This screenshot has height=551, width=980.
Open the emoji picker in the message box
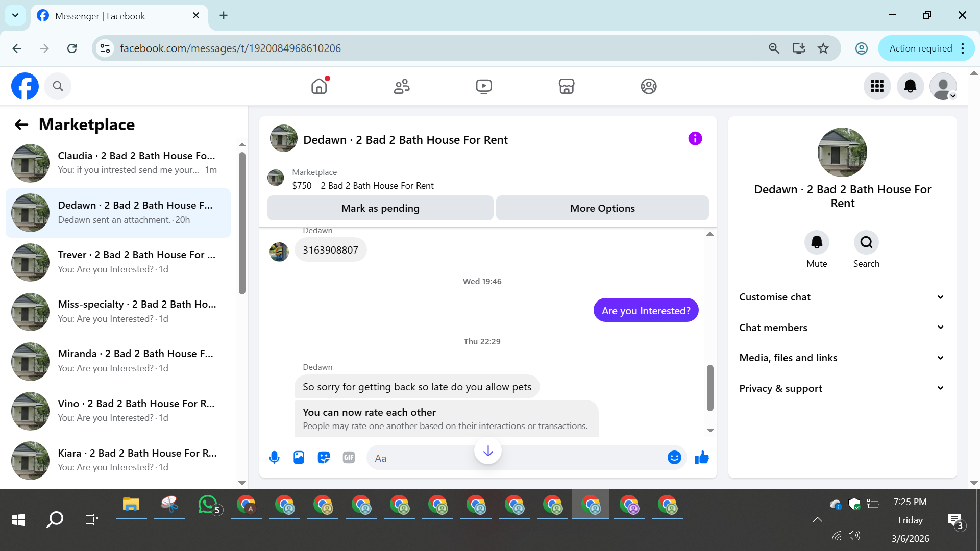point(674,458)
